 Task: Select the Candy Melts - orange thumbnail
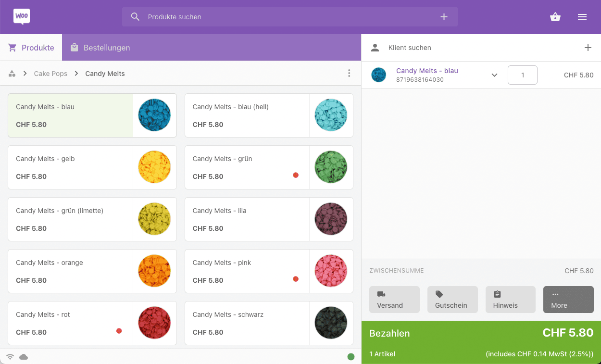click(x=154, y=271)
